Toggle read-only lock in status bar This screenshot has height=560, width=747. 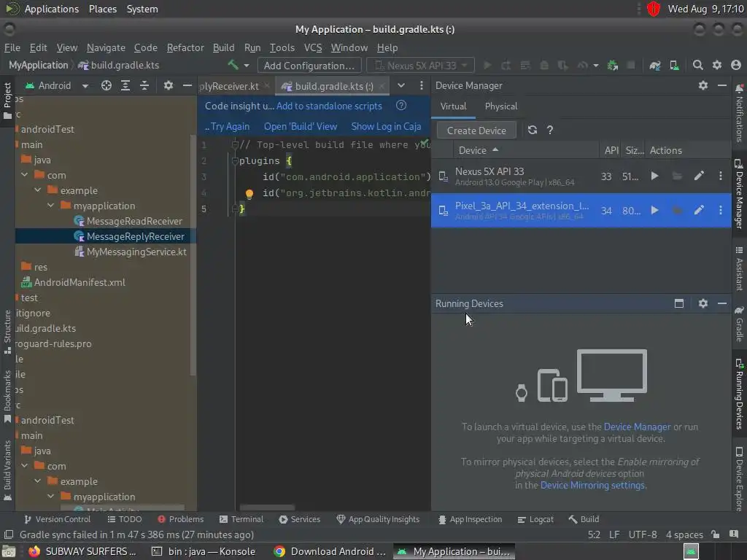[x=715, y=534]
